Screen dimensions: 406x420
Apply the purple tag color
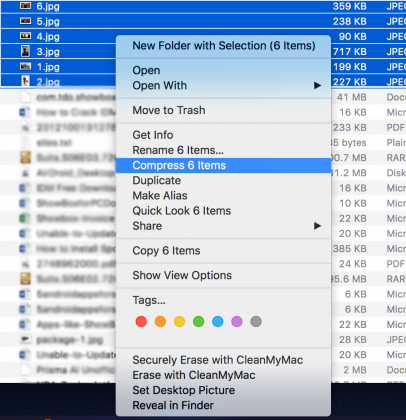(237, 322)
